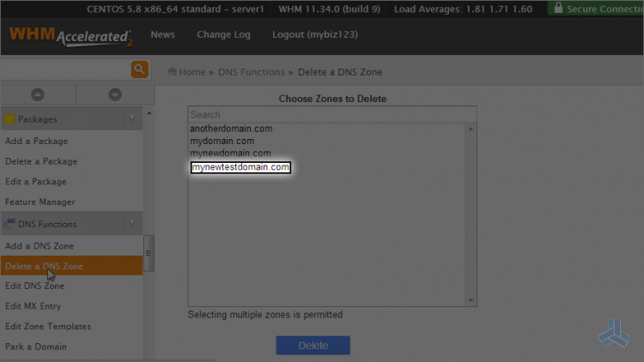Select mynewtestdomain.com zone
The height and width of the screenshot is (362, 644).
240,167
